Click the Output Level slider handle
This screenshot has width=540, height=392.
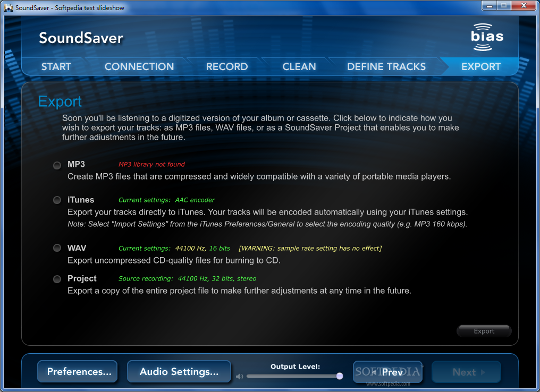(x=340, y=376)
